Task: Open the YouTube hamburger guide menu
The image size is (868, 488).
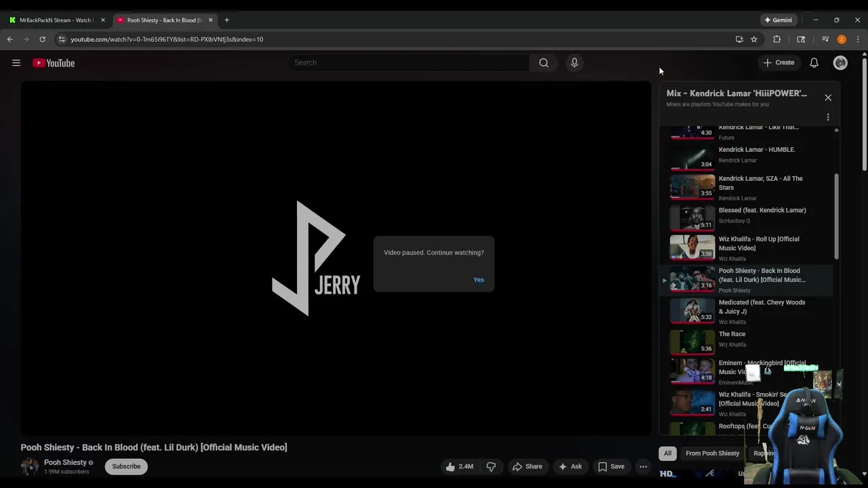Action: coord(16,63)
